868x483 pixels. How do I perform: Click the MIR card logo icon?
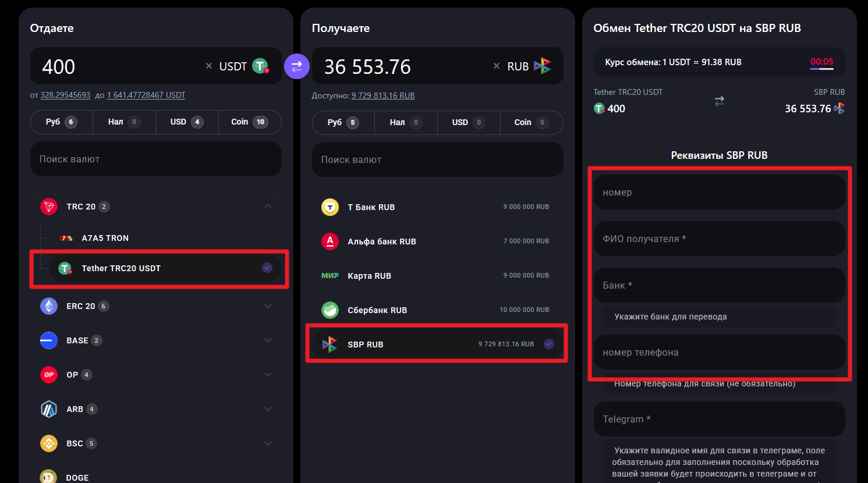click(x=330, y=276)
